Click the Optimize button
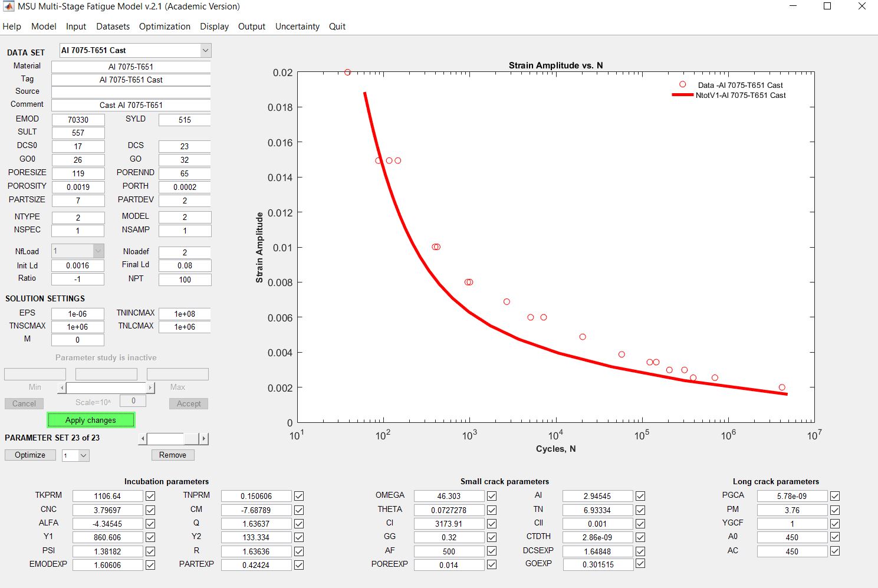The image size is (878, 588). point(30,455)
